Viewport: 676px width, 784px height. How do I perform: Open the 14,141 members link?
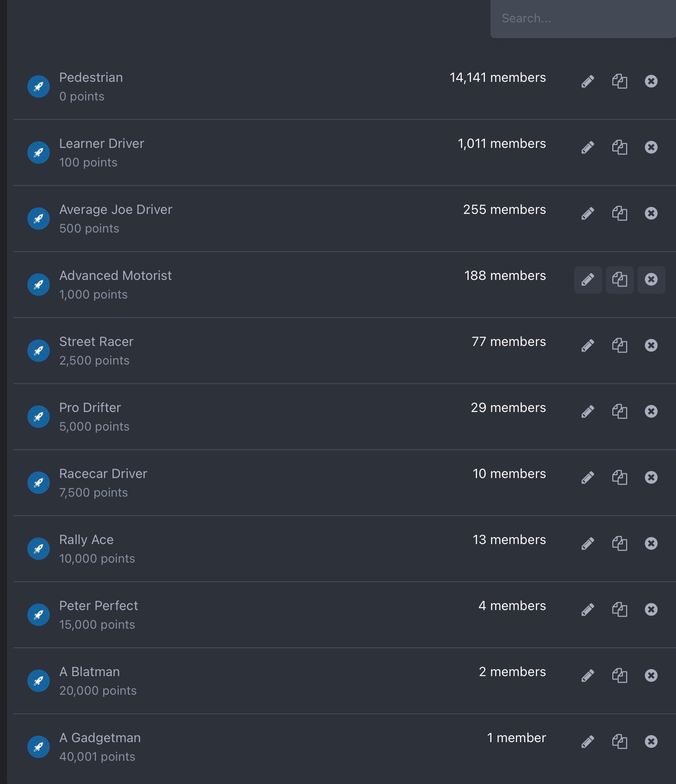497,78
